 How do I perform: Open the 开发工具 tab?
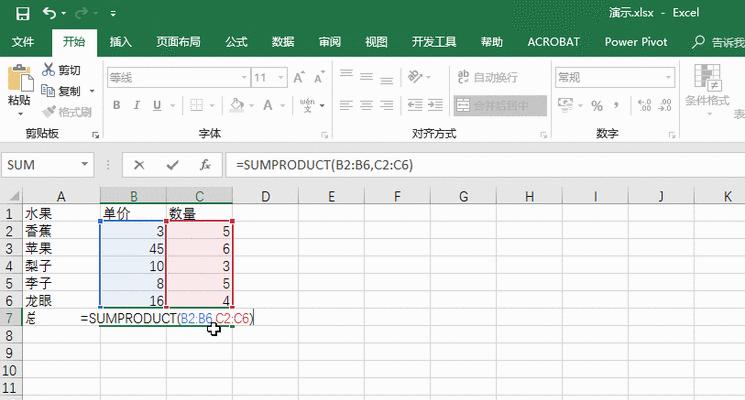pyautogui.click(x=434, y=42)
